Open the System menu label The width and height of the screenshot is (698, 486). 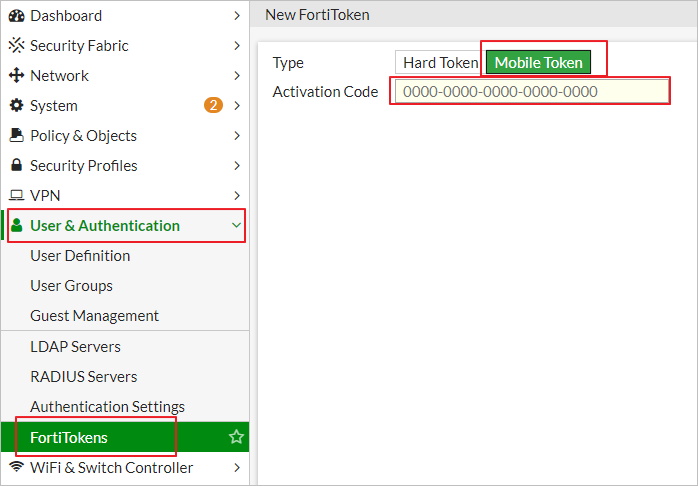pyautogui.click(x=54, y=106)
